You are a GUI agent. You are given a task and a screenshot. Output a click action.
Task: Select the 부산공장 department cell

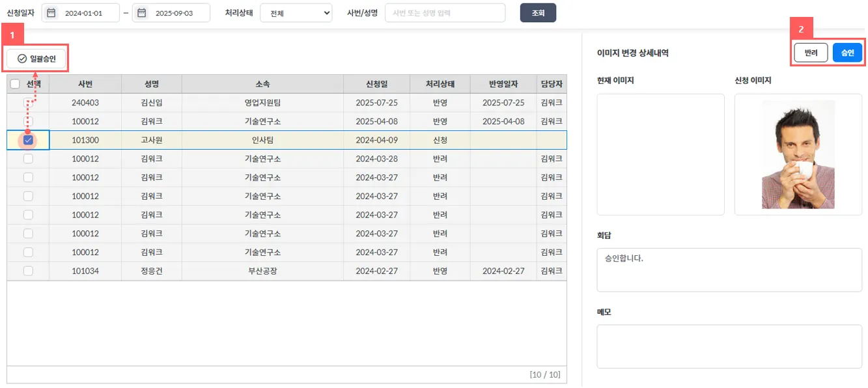tap(262, 271)
